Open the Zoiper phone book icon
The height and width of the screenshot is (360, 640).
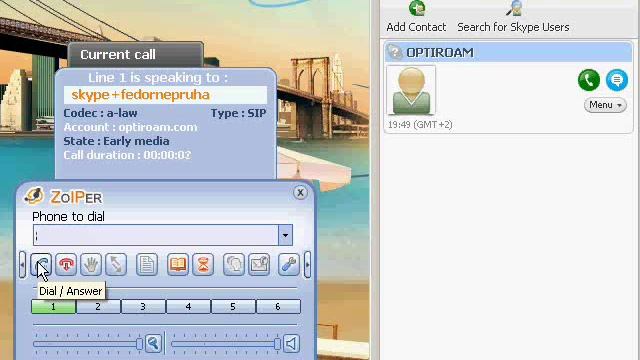point(178,264)
